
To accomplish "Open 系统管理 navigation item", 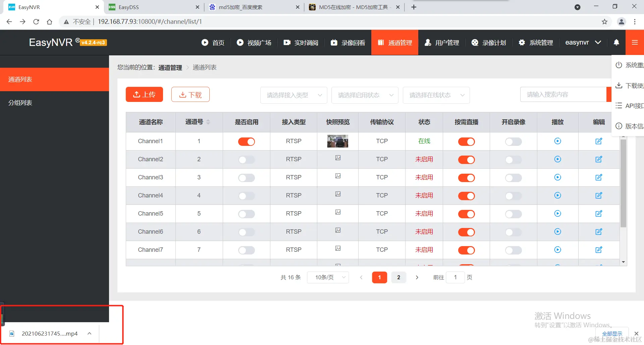I will click(536, 43).
